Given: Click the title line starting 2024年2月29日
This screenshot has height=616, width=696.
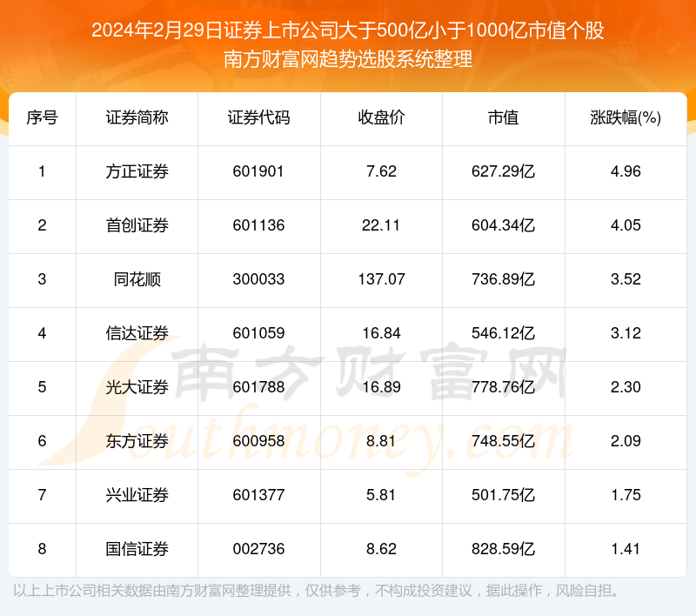Looking at the screenshot, I should coord(348,30).
